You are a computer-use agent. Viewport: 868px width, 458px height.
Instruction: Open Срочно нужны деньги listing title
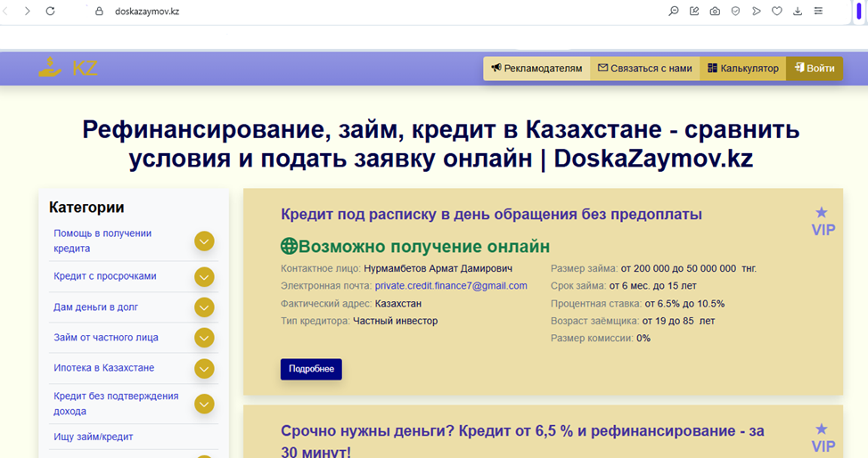522,441
